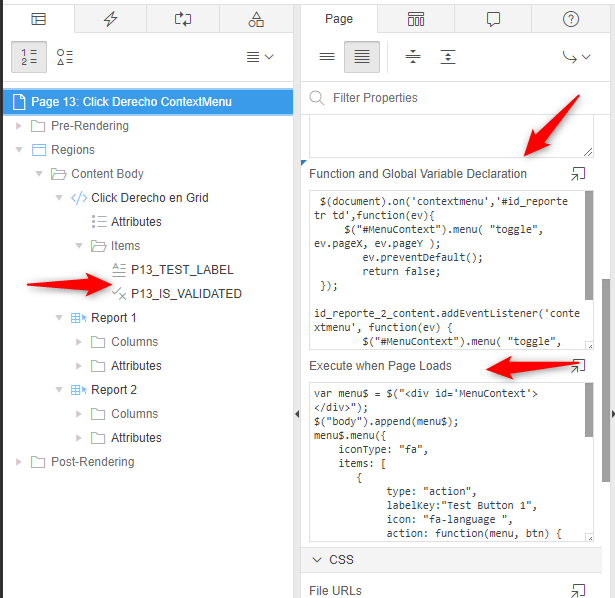Viewport: 615px width, 598px height.
Task: Select P13_IS_VALIDATED item in tree
Action: [x=186, y=294]
